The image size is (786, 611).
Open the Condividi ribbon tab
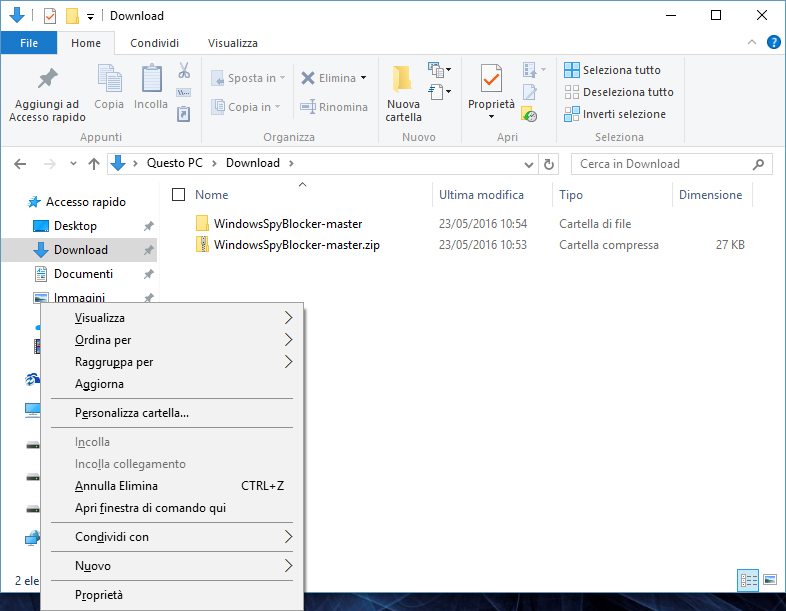click(155, 43)
